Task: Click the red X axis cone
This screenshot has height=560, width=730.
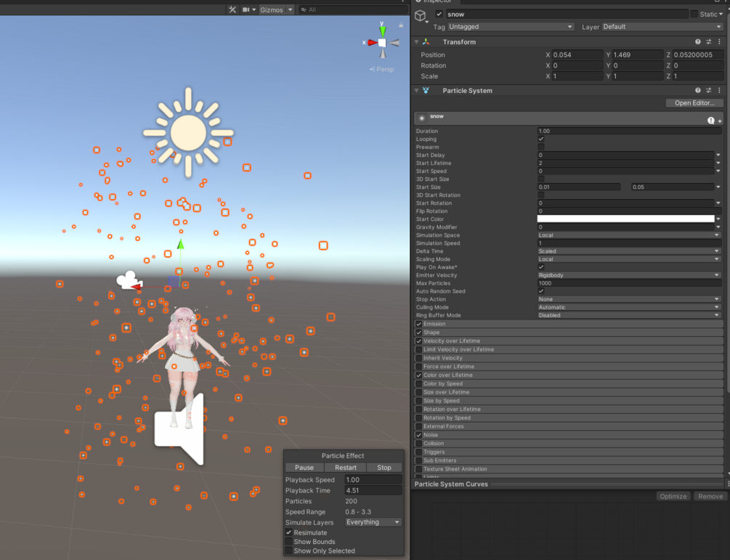Action: tap(373, 42)
